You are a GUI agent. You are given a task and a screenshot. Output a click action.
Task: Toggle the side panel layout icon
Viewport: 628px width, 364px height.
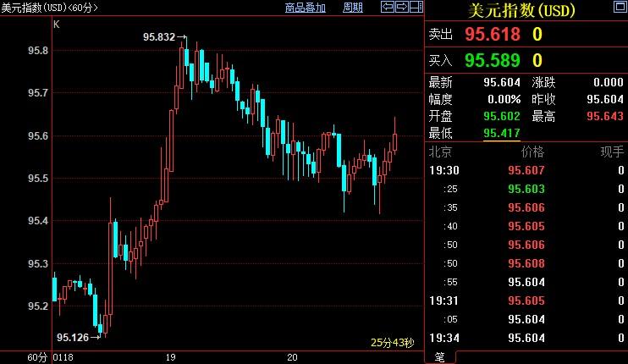[416, 8]
